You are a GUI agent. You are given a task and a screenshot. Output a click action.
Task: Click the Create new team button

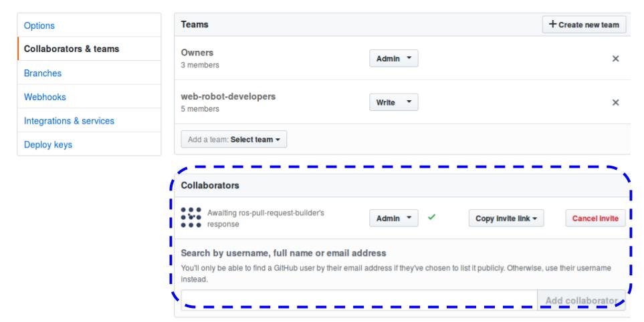pos(584,25)
